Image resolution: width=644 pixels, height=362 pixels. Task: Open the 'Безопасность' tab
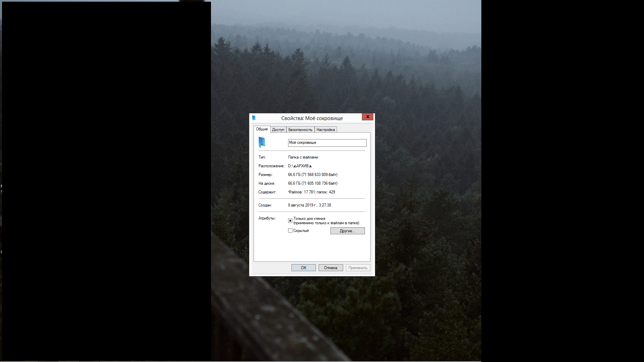click(300, 130)
